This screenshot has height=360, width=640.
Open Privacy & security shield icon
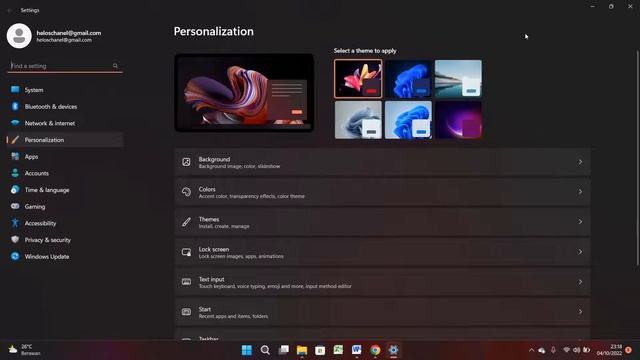(x=15, y=240)
